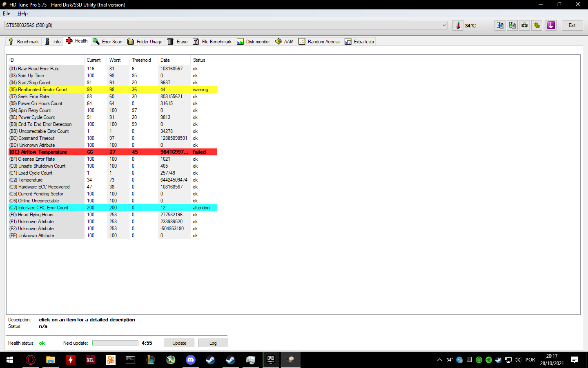The width and height of the screenshot is (588, 368).
Task: Click the HD Tune taskbar icon
Action: 291,360
